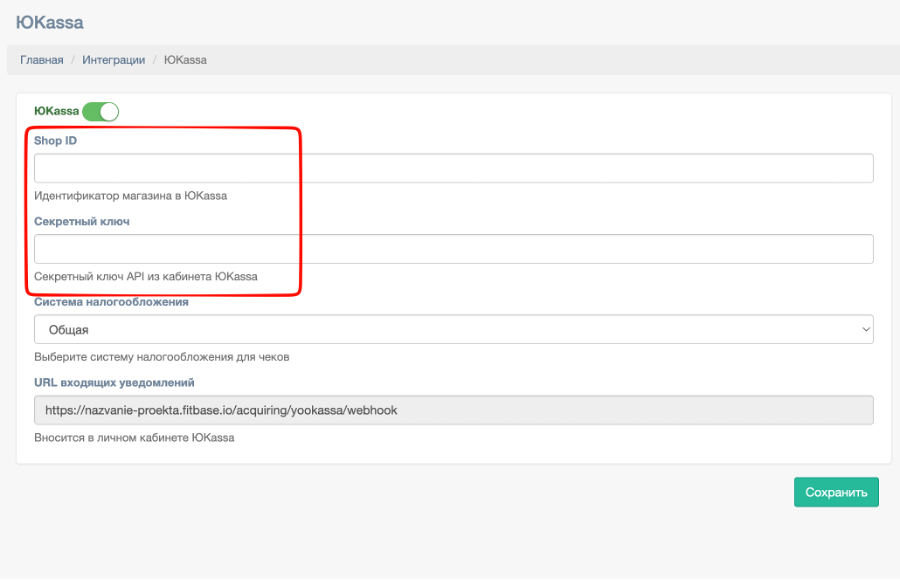
Task: Click the Shop ID input field
Action: point(453,168)
